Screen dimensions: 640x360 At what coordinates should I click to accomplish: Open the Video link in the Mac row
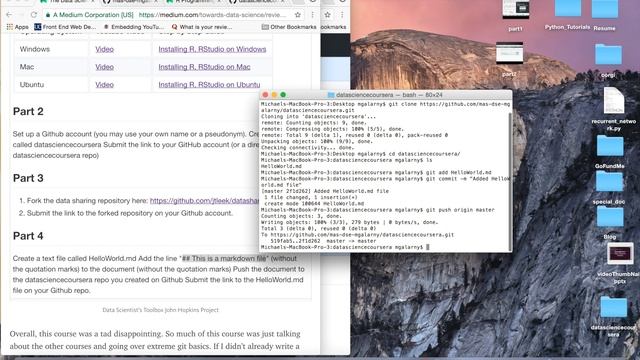tap(104, 67)
